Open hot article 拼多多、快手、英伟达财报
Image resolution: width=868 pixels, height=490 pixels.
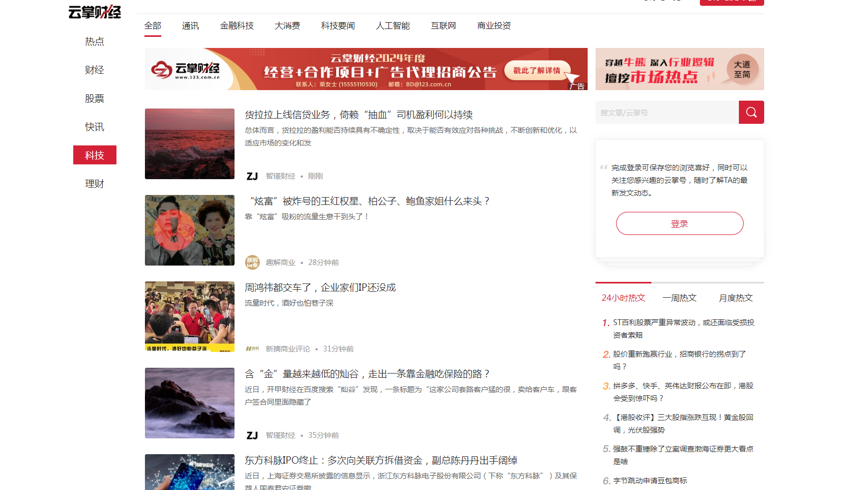[684, 392]
